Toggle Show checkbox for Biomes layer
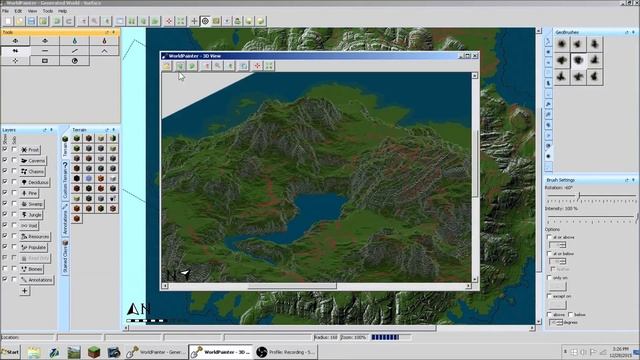This screenshot has height=360, width=640. coord(5,269)
